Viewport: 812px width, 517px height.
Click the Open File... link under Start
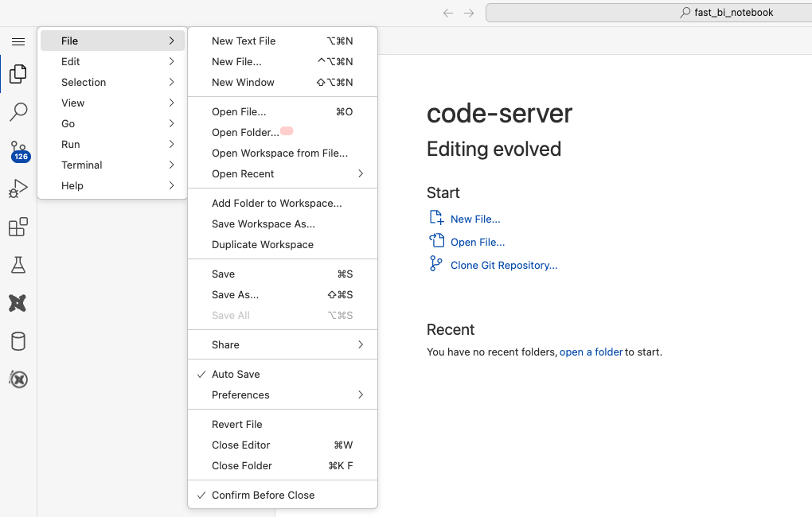pos(478,243)
